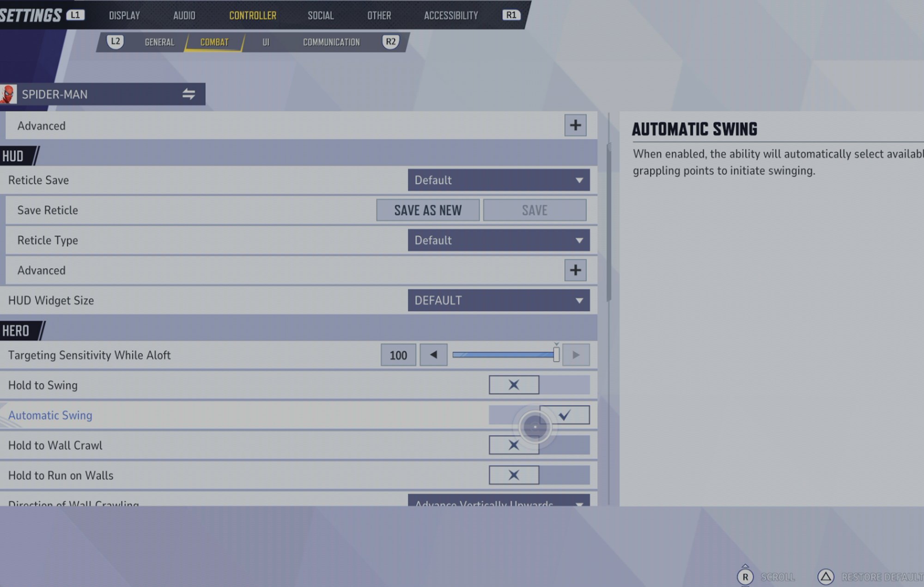Image resolution: width=924 pixels, height=587 pixels.
Task: Click the Save As New button
Action: click(428, 210)
